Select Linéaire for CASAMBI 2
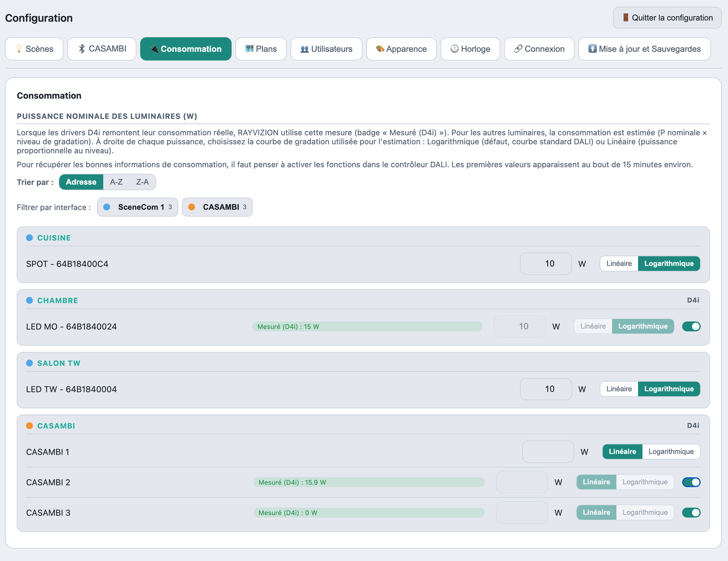728x561 pixels. coord(597,482)
